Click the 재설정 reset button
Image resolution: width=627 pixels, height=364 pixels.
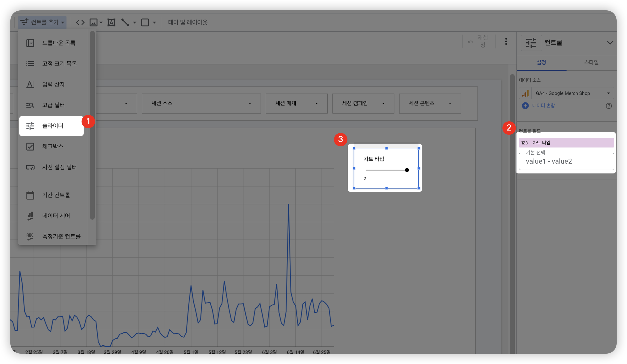[x=479, y=41]
